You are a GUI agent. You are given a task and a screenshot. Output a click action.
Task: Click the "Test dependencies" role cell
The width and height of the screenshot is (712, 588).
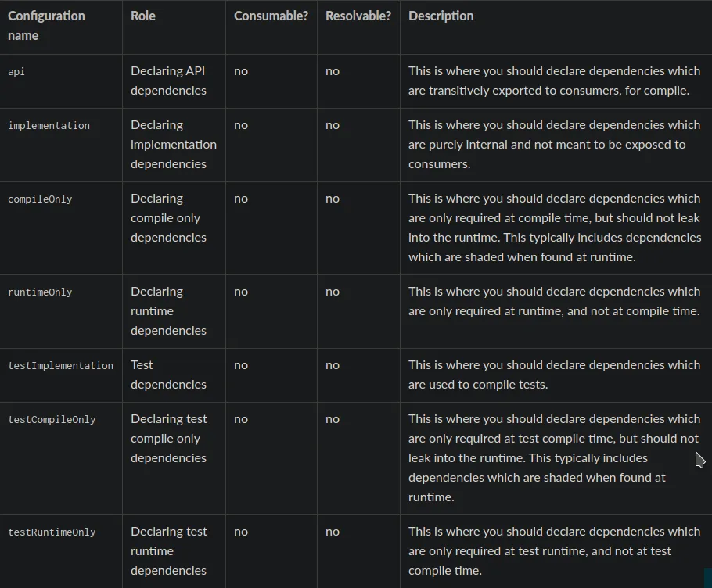[168, 375]
